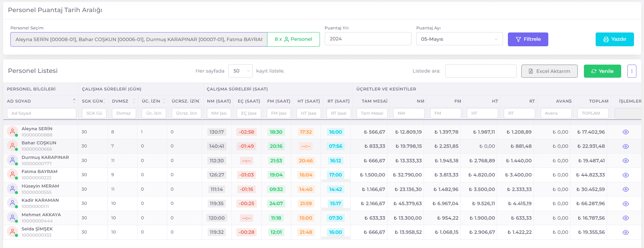Sort by TOPLAM column
Screen dimensions: 644x248
592,101
